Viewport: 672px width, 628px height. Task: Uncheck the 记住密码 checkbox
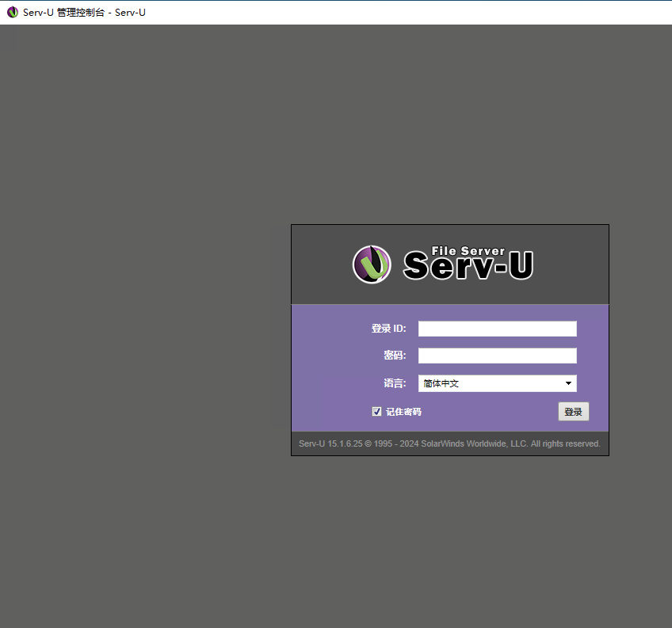[x=376, y=412]
